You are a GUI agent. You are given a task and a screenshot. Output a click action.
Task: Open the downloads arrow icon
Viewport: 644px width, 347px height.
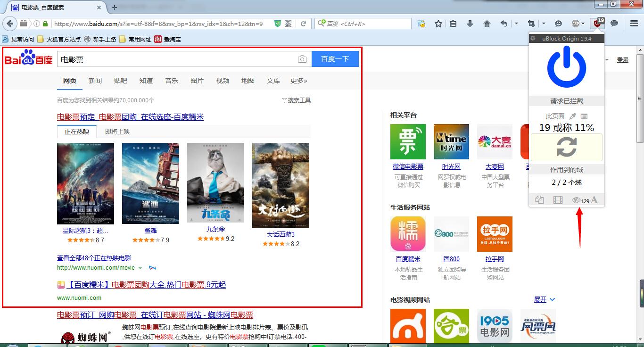pos(470,24)
